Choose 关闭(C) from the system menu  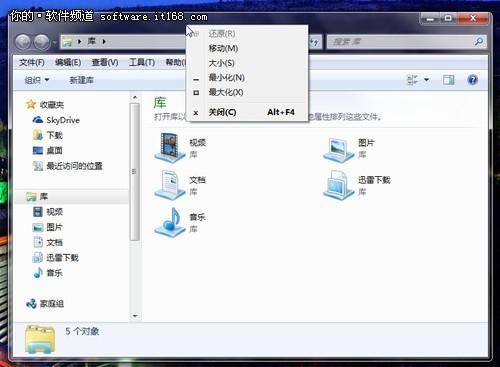pos(247,112)
